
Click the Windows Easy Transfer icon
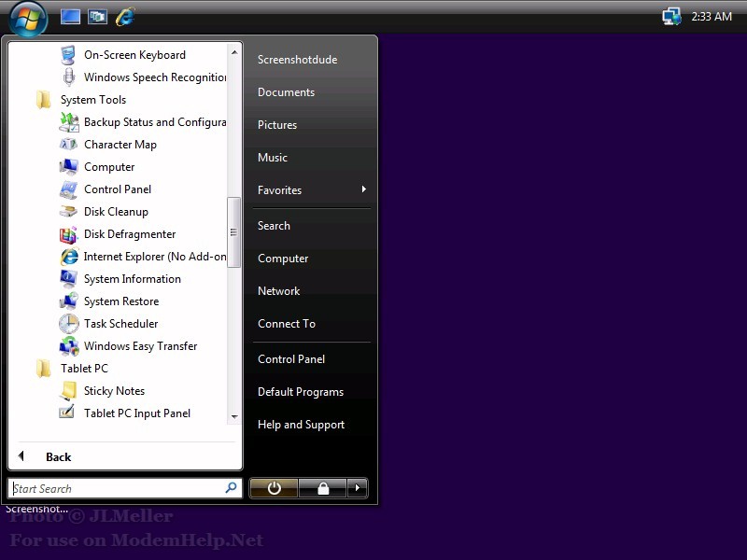click(x=69, y=346)
